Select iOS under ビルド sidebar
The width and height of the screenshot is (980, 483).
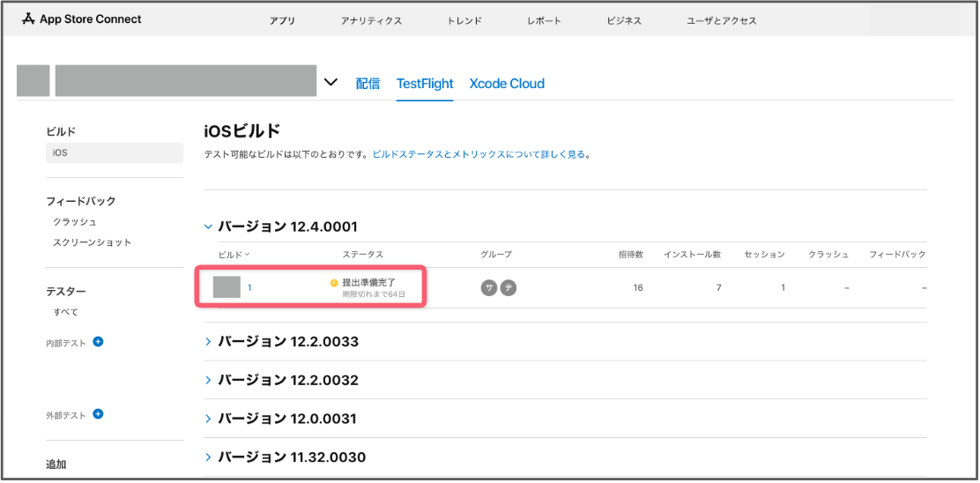pos(115,152)
